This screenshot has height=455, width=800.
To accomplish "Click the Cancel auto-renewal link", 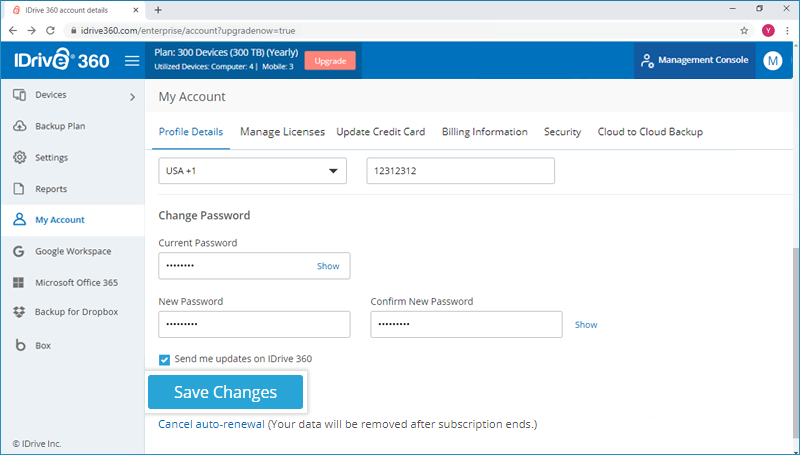I will (211, 424).
